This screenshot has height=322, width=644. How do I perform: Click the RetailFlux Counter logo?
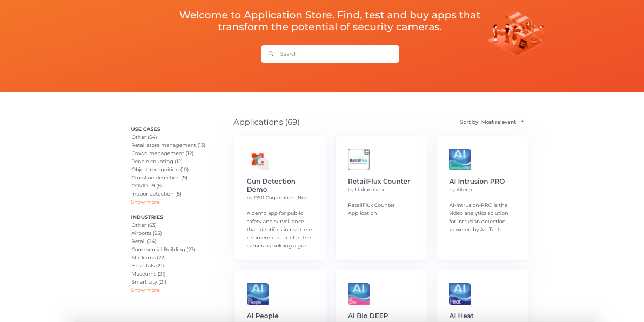click(x=359, y=159)
